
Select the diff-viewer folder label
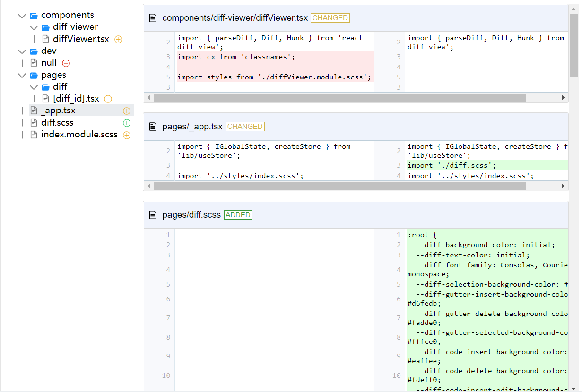pyautogui.click(x=76, y=27)
